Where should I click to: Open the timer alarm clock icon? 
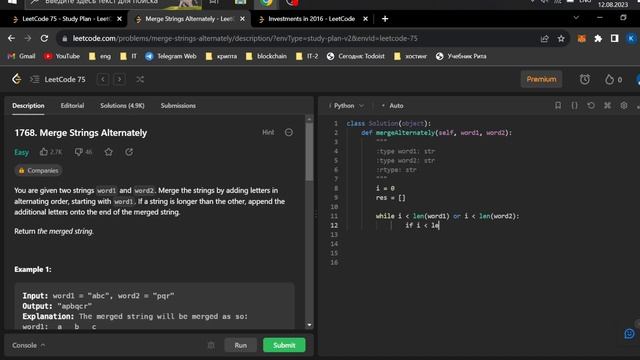584,79
